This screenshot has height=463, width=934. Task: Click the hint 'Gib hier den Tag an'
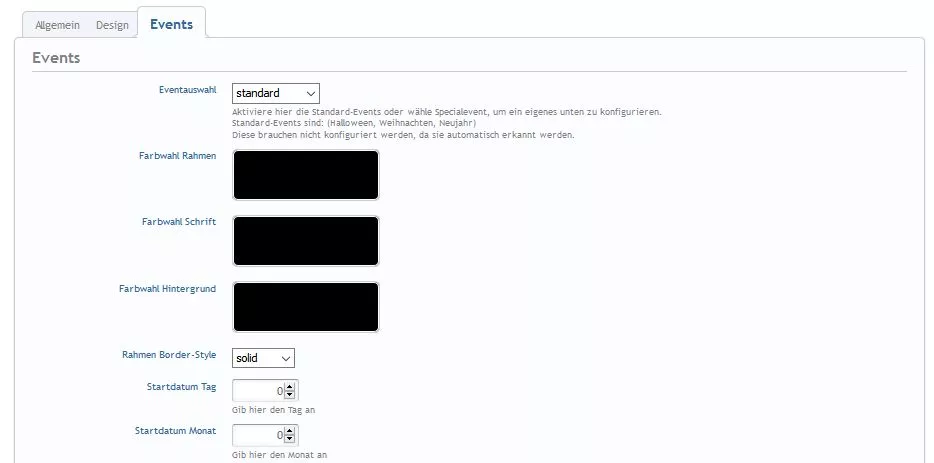pos(273,410)
